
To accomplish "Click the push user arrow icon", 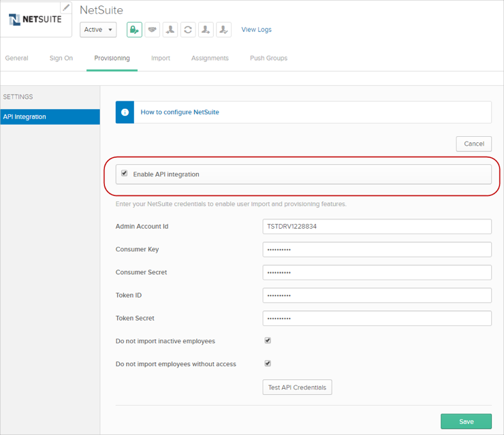I will click(x=206, y=30).
